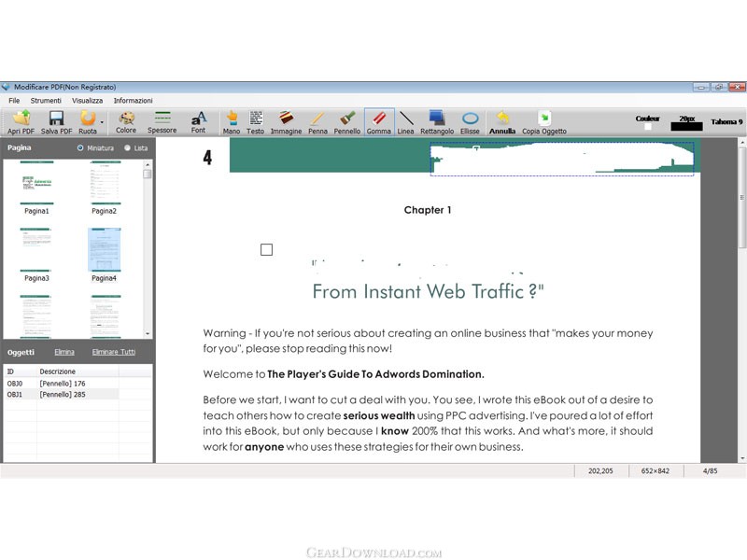The image size is (747, 560).
Task: Click the 202,205 coordinates readout
Action: tap(600, 471)
